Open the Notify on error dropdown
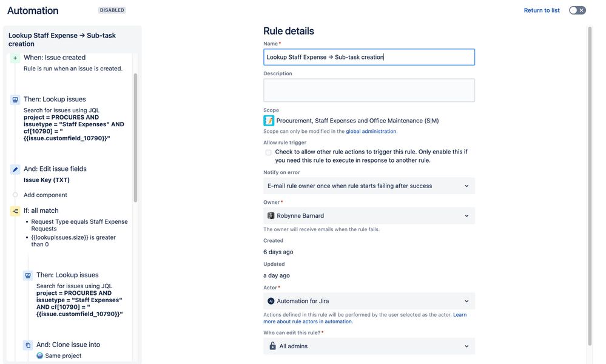 pyautogui.click(x=369, y=186)
